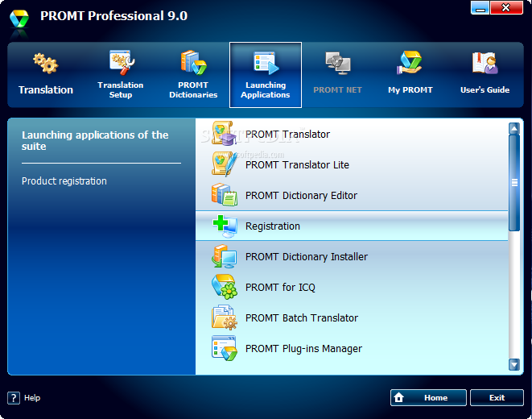Image resolution: width=532 pixels, height=419 pixels.
Task: Click the PROMT NET computers icon
Action: tap(338, 63)
